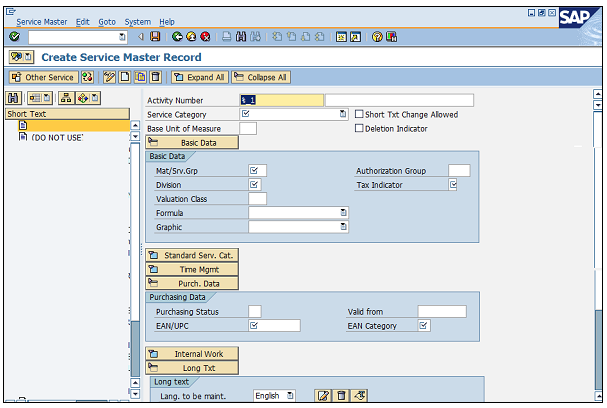The width and height of the screenshot is (607, 408).
Task: Click the red Cancel icon
Action: (203, 37)
